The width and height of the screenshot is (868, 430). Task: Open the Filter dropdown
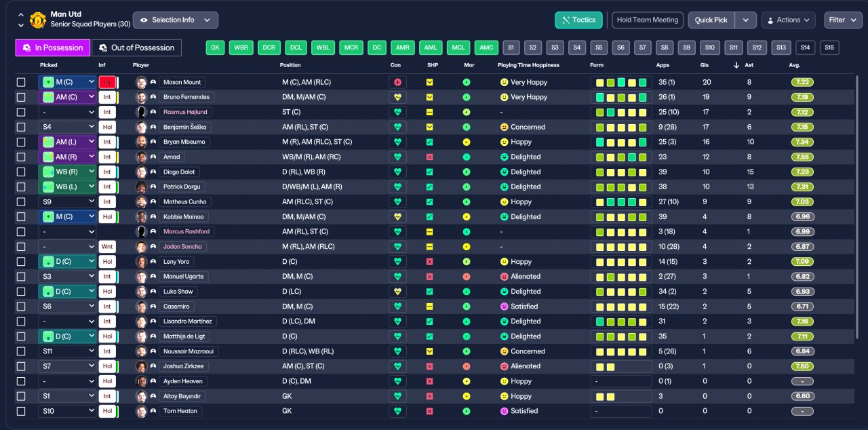pyautogui.click(x=843, y=20)
